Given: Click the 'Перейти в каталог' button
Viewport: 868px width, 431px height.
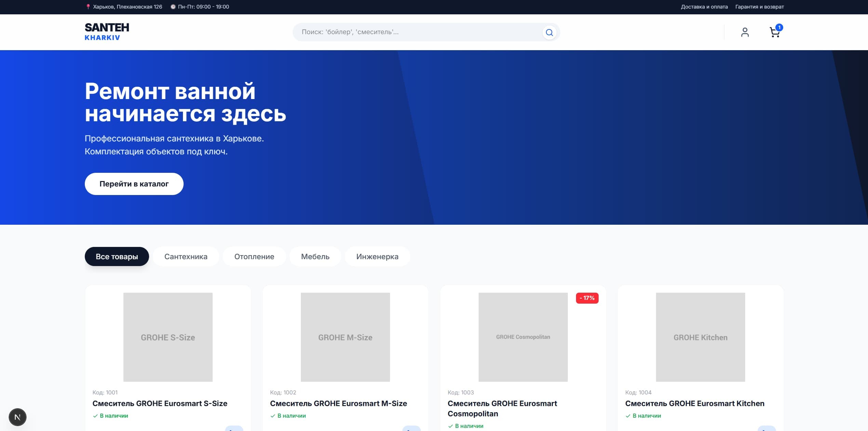Looking at the screenshot, I should click(x=134, y=184).
